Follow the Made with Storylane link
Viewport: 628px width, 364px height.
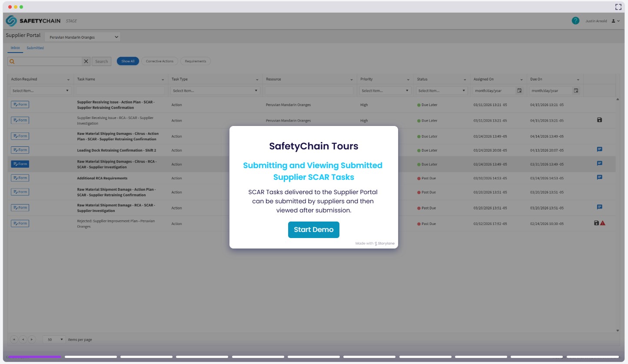(375, 243)
